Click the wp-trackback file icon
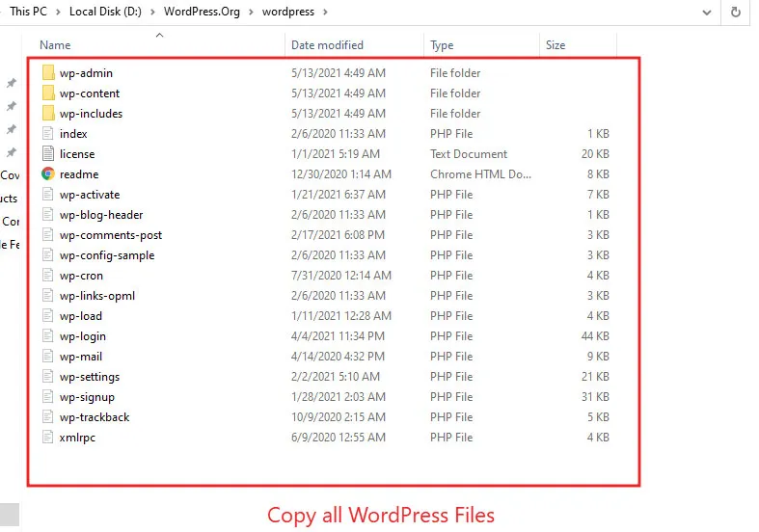 (48, 417)
